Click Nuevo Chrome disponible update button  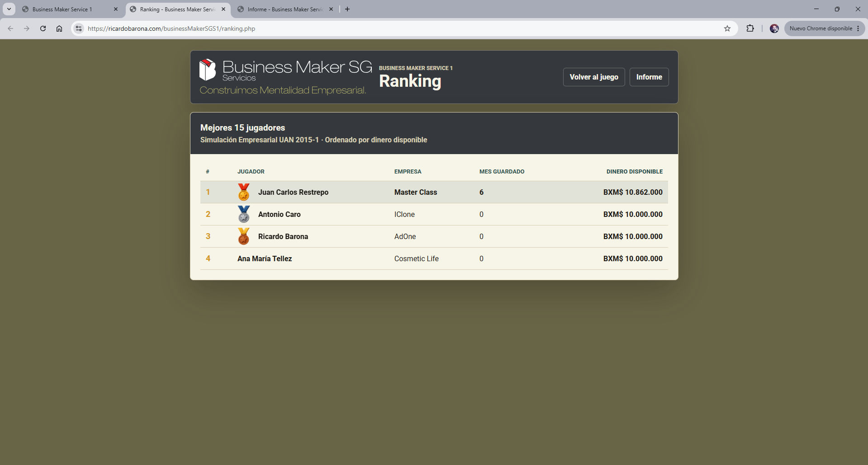824,28
